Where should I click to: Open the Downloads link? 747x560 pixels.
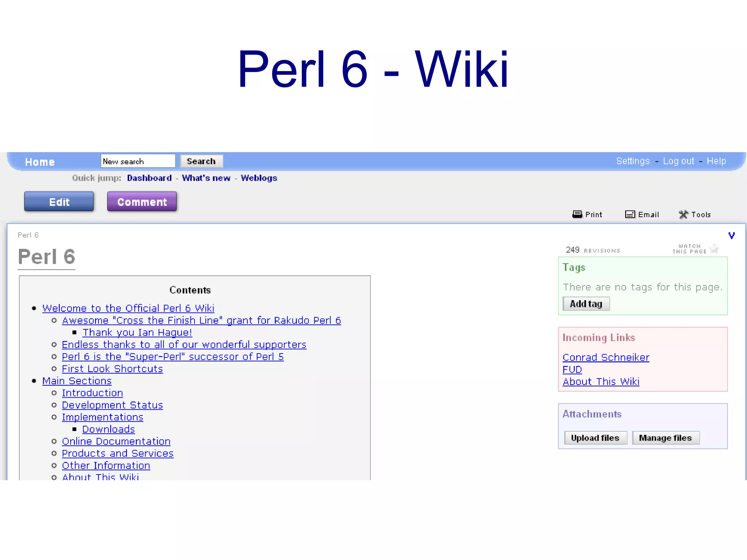click(x=109, y=429)
